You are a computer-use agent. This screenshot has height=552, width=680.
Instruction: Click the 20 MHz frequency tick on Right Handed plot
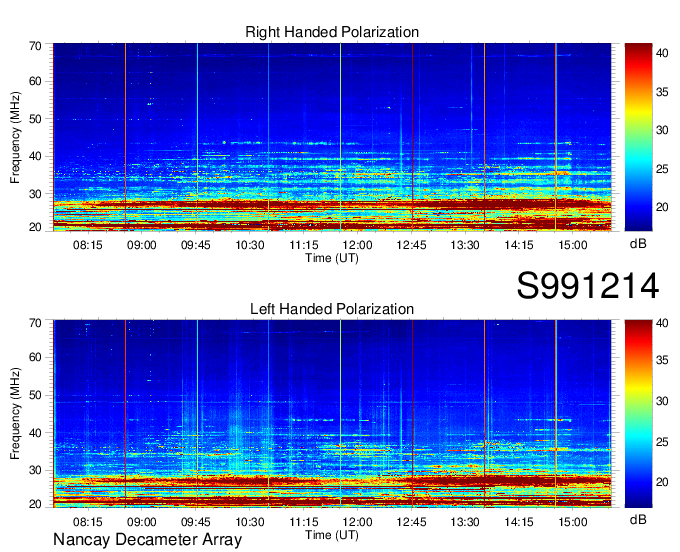click(x=35, y=227)
